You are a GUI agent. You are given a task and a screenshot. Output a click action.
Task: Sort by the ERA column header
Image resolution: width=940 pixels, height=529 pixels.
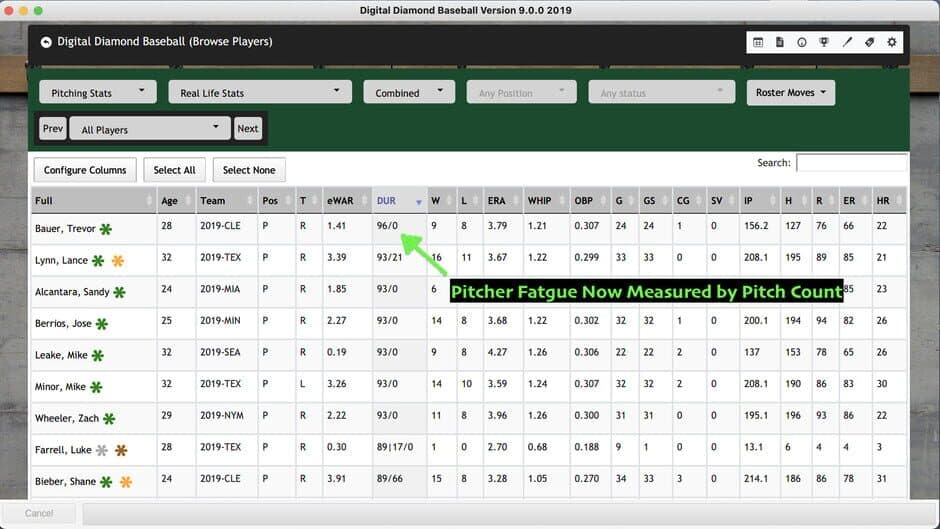tap(503, 200)
